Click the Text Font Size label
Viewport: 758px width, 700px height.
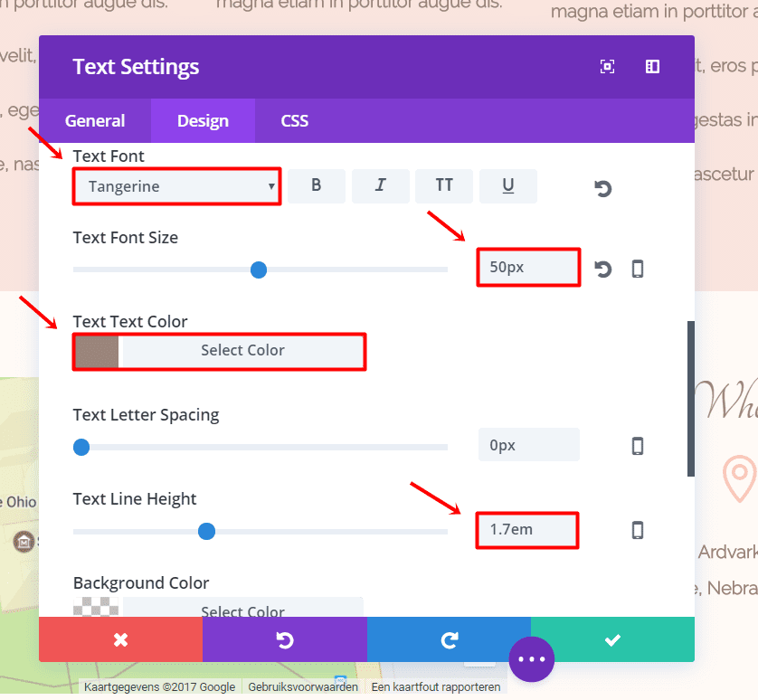125,237
